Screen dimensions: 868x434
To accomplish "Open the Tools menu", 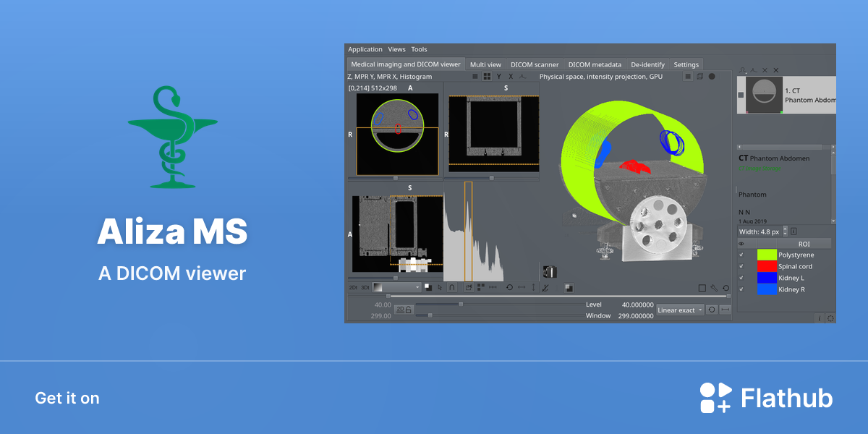I will click(420, 49).
